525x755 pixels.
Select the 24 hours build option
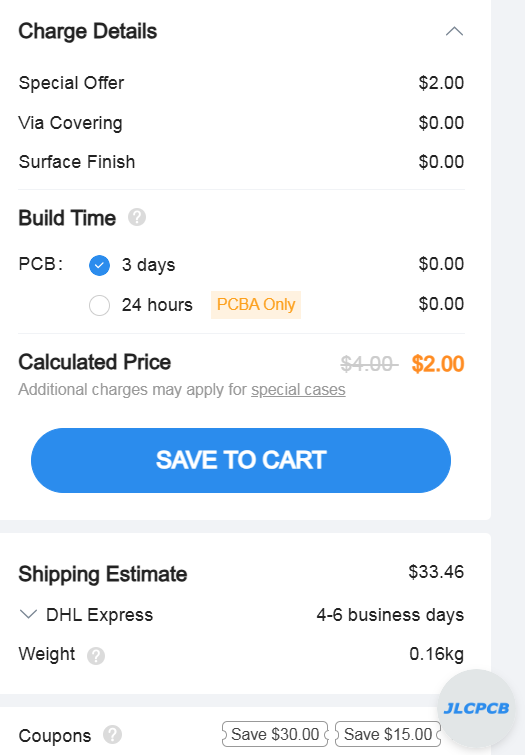[99, 305]
